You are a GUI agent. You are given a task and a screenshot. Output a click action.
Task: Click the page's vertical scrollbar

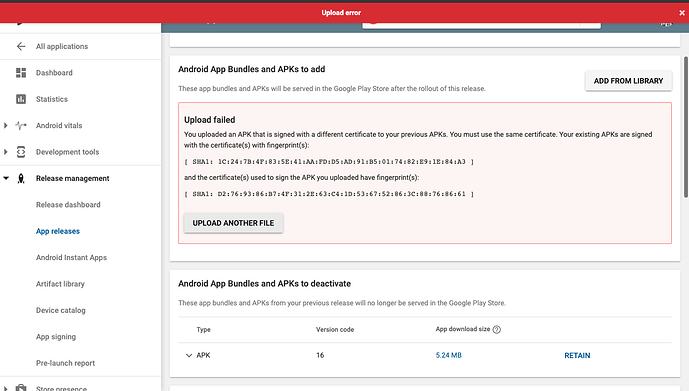click(686, 127)
